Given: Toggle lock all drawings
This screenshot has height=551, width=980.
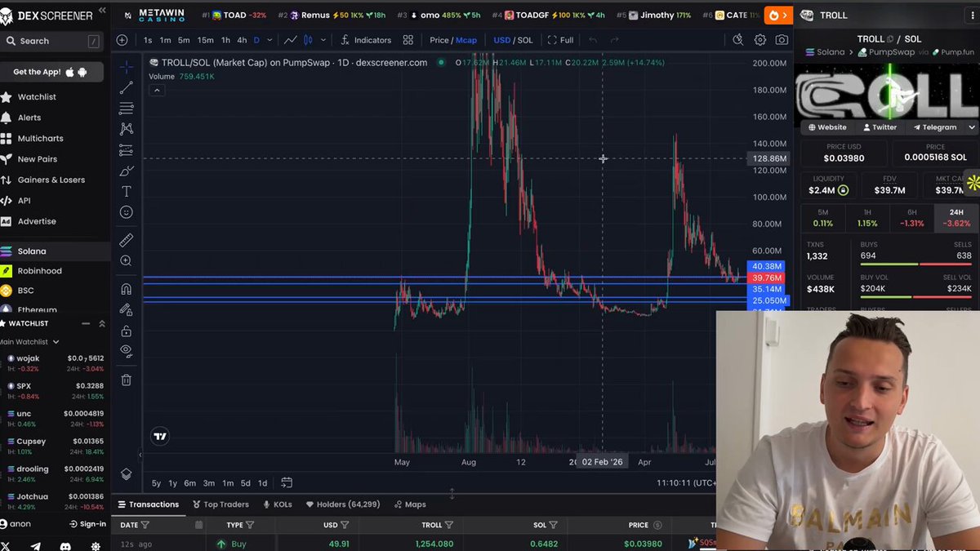Looking at the screenshot, I should (x=126, y=331).
